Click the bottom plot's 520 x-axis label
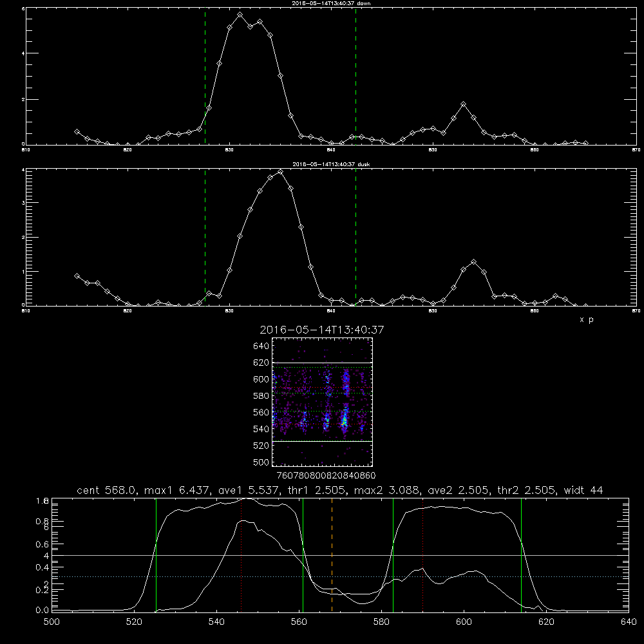This screenshot has width=644, height=644. tap(134, 622)
